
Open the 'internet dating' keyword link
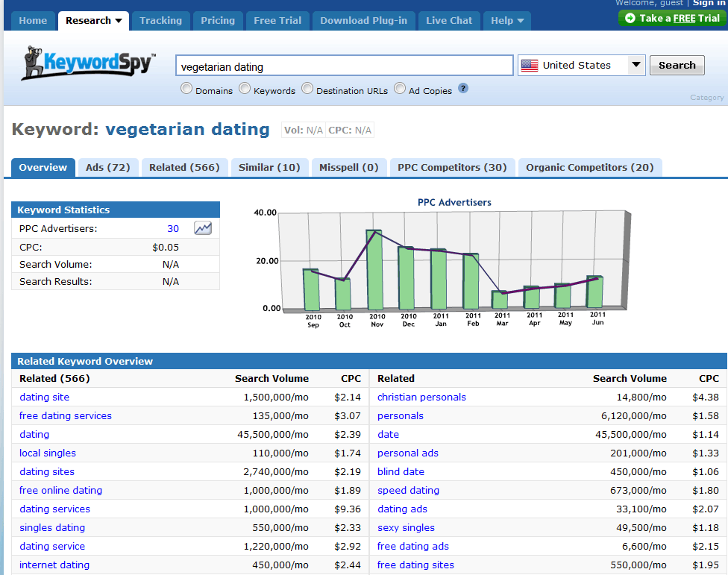54,565
